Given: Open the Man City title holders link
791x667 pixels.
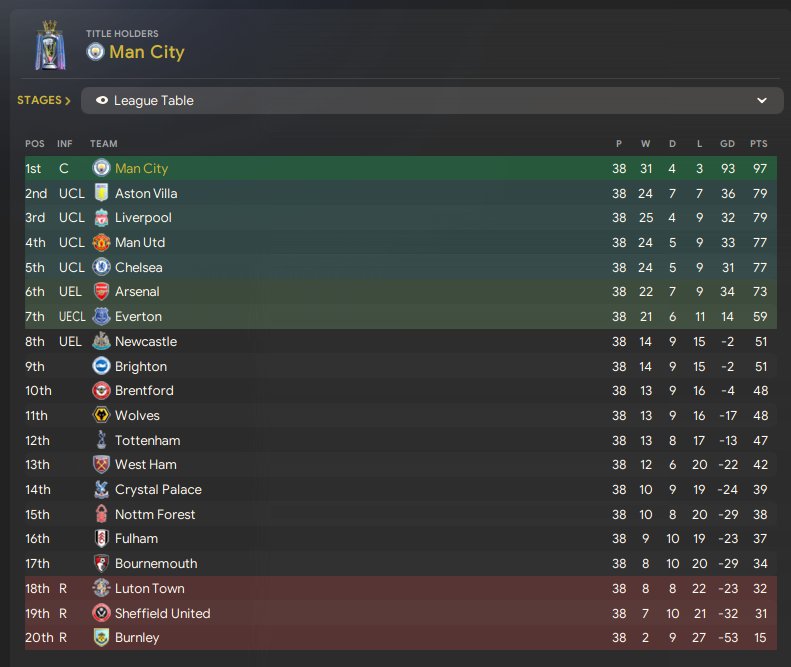Looking at the screenshot, I should (147, 52).
